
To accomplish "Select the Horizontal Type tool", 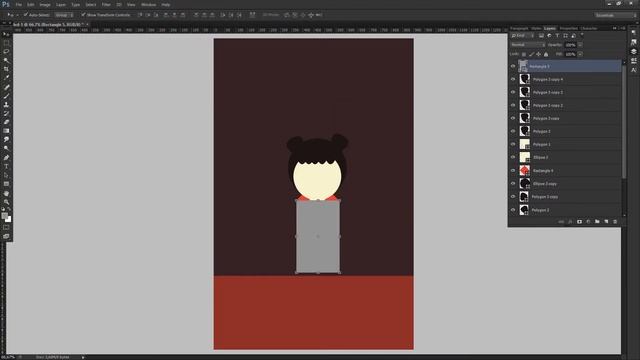I will (x=6, y=166).
